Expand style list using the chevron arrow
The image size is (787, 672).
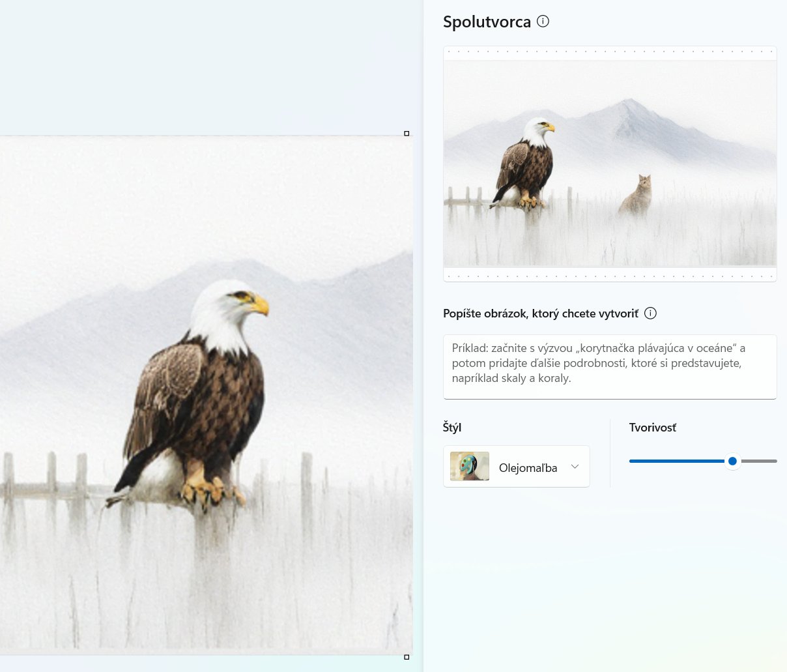(575, 467)
